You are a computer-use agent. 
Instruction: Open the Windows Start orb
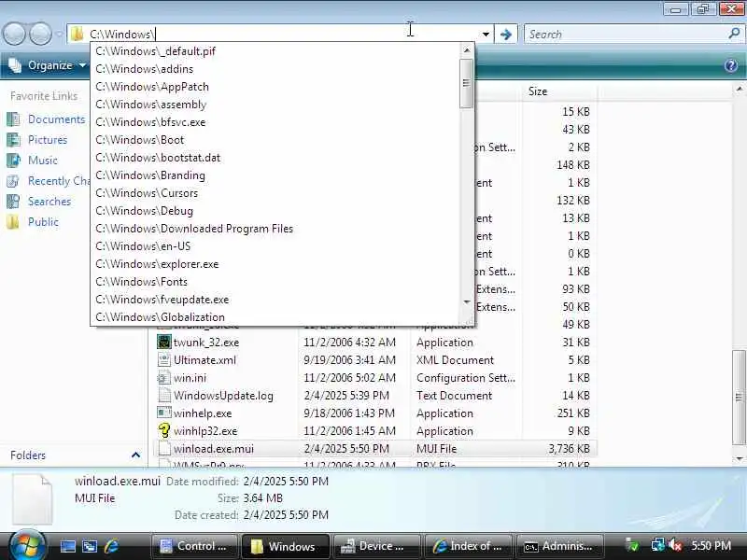[27, 545]
